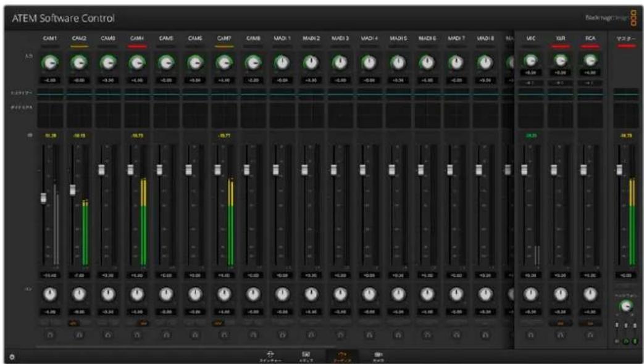
Task: Solo CAM6 with its headphone icon
Action: [195, 335]
